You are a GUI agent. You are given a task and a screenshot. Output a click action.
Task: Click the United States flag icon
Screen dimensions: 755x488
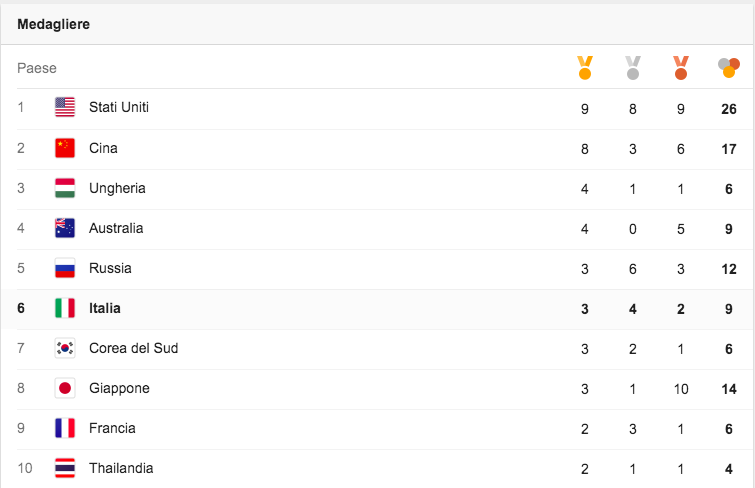(x=65, y=108)
